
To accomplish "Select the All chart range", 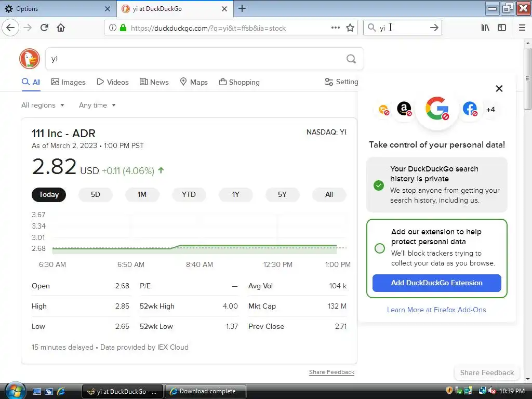I will pos(329,194).
